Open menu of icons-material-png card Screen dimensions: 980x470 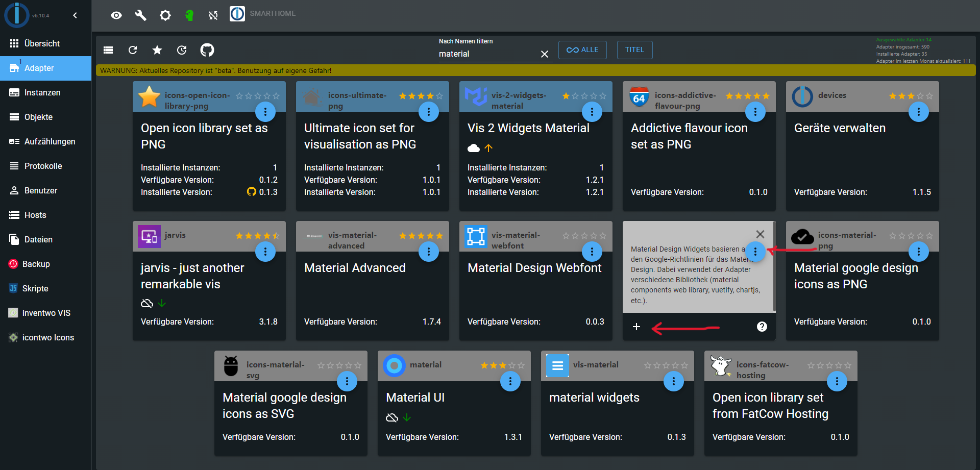[x=919, y=252]
